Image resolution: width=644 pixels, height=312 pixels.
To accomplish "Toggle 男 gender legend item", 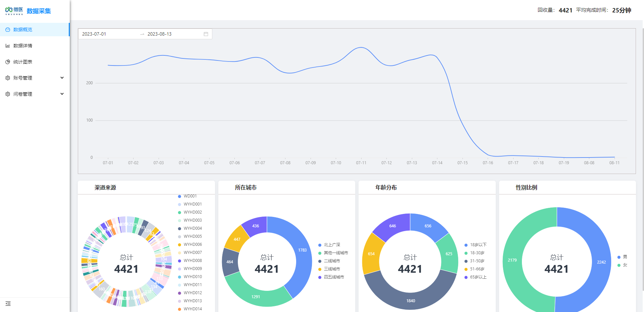I will 622,257.
